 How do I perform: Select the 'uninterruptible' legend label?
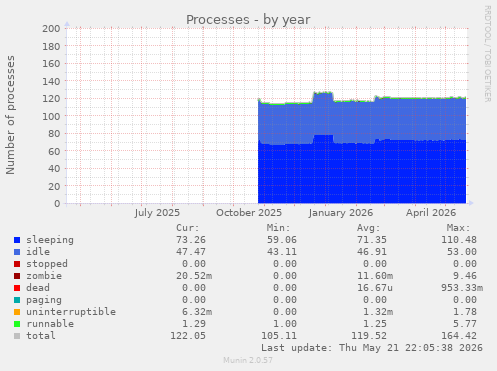click(71, 312)
